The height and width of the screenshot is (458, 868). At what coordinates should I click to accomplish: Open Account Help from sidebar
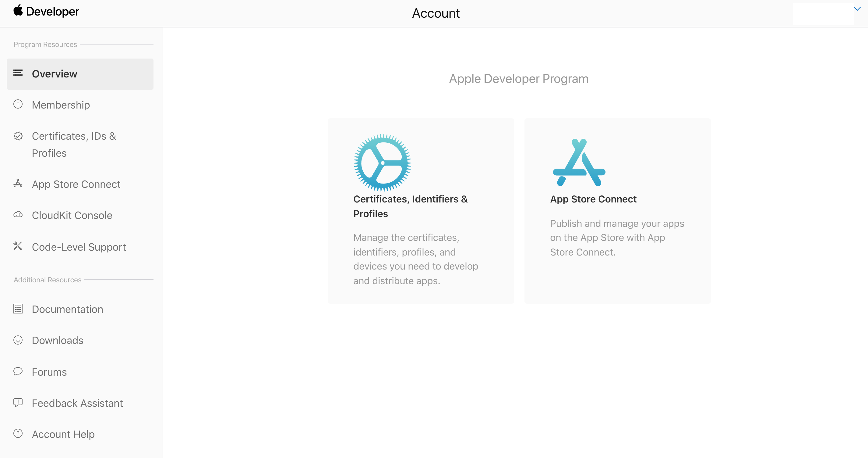63,434
